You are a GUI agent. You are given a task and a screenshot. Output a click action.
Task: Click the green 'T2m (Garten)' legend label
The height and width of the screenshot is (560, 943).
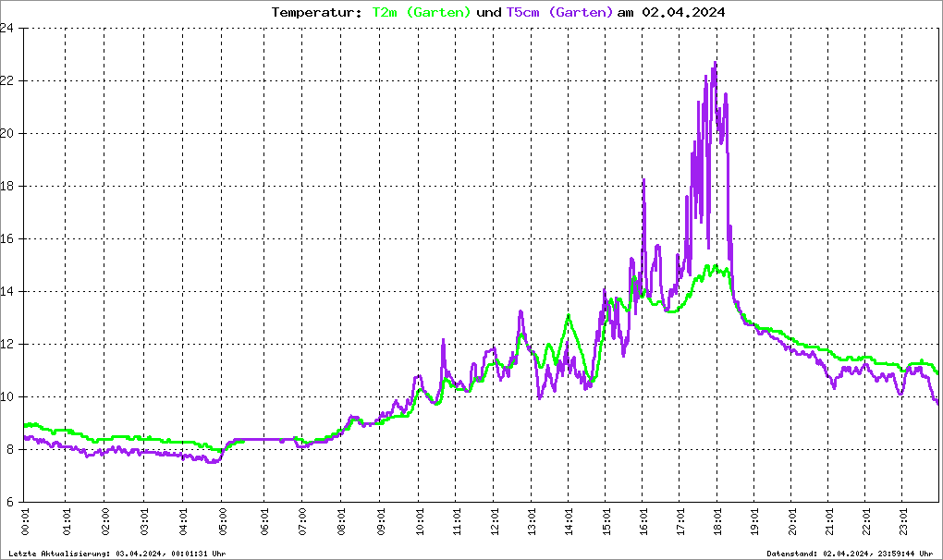coord(422,12)
